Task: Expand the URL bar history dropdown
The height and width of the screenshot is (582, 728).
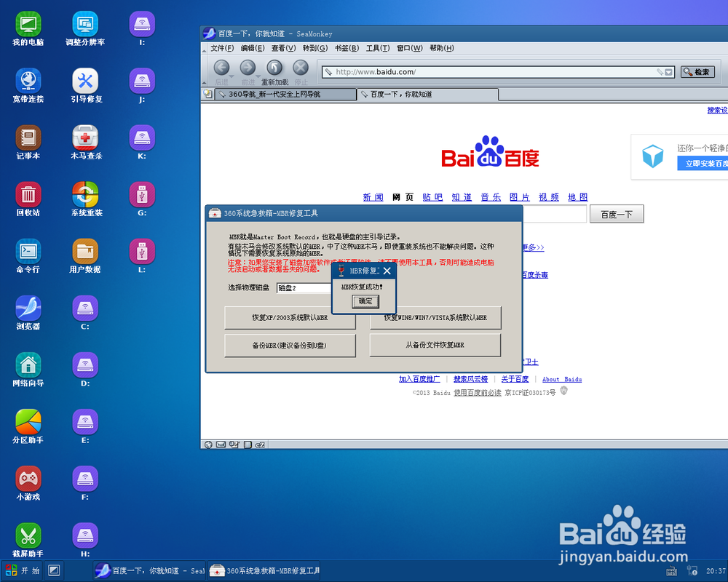Action: coord(668,72)
